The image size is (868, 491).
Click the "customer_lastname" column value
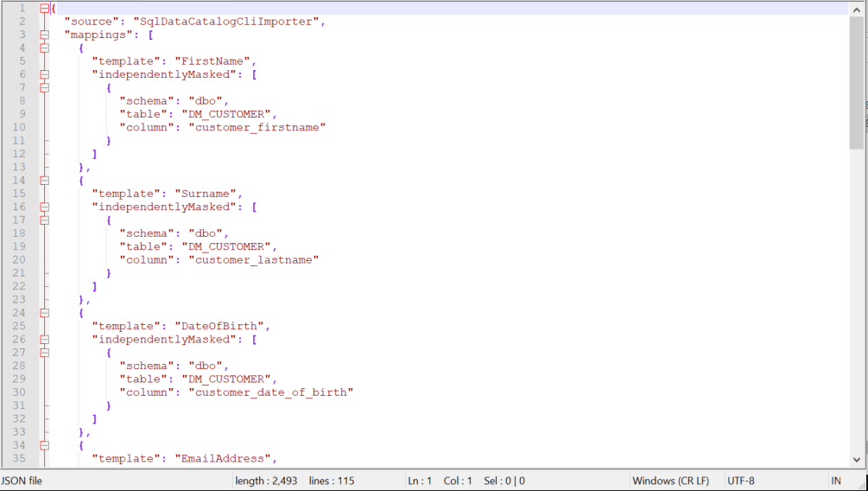pos(254,260)
